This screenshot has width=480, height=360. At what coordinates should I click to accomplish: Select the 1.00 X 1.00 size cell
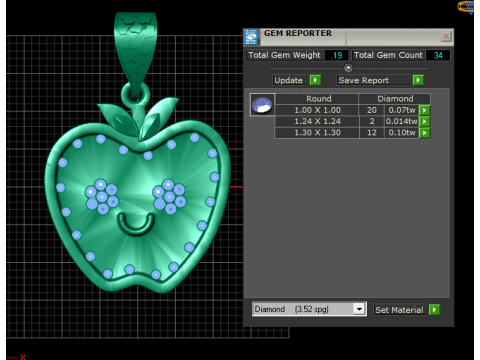[317, 110]
